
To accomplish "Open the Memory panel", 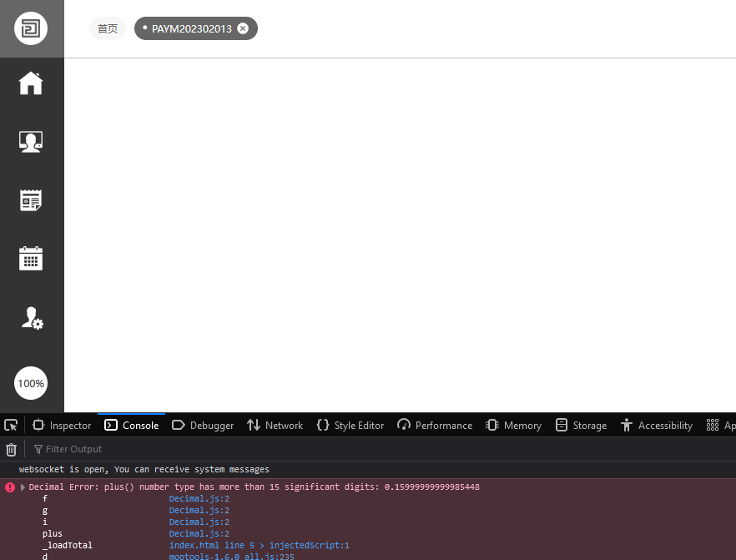I will click(x=513, y=426).
